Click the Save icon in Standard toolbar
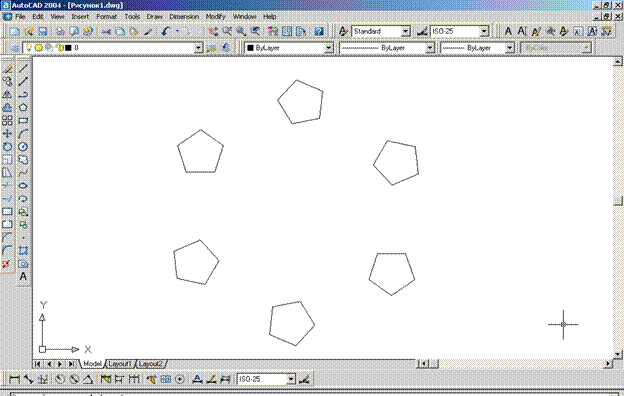This screenshot has width=624, height=396. 43,31
